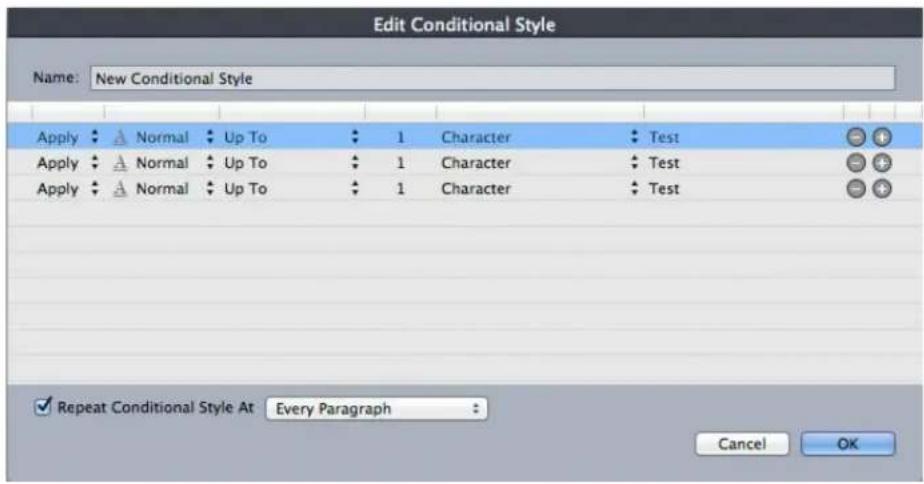Click the Name input field
Image resolution: width=924 pixels, height=484 pixels.
pyautogui.click(x=493, y=78)
